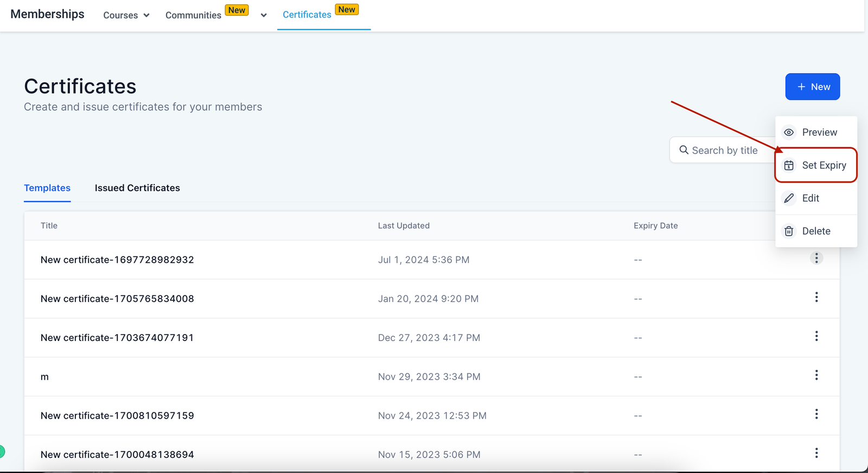
Task: Choose Set Expiry from the context menu
Action: pos(824,165)
